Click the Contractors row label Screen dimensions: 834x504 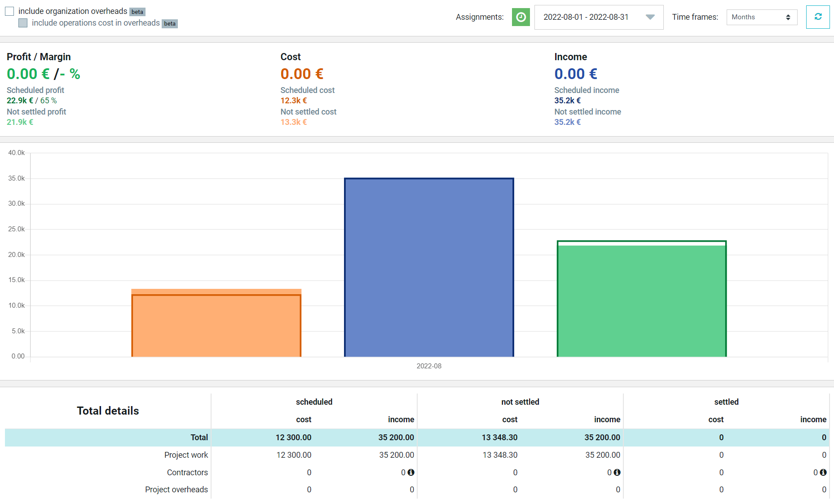point(187,473)
